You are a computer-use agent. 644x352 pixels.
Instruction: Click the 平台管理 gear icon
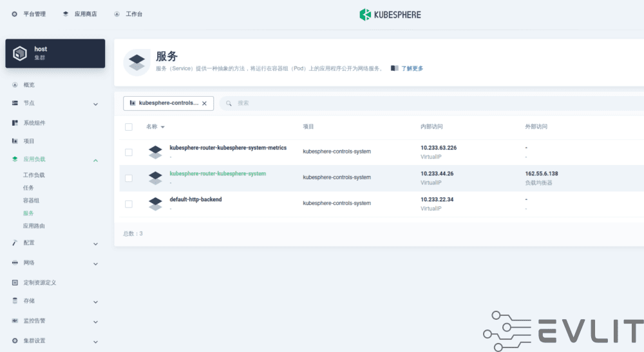coord(15,14)
